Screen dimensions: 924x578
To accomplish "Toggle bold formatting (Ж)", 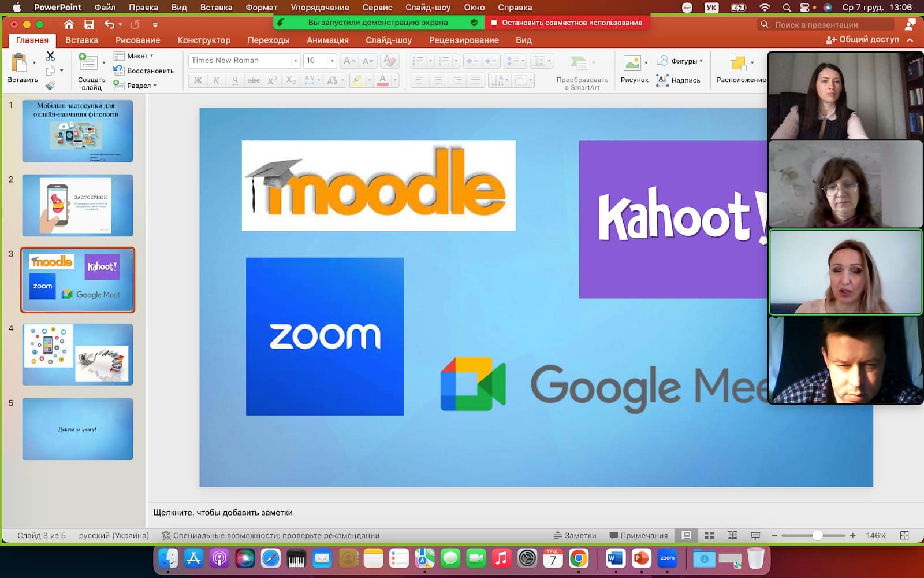I will tap(198, 80).
